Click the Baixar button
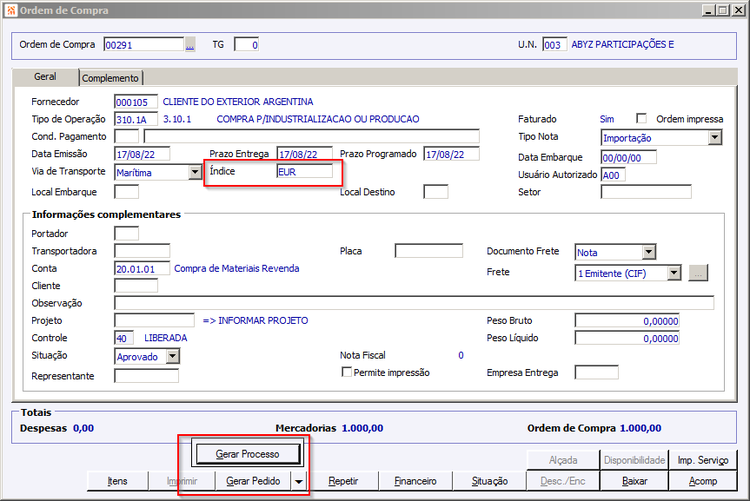The width and height of the screenshot is (750, 501). click(x=634, y=481)
